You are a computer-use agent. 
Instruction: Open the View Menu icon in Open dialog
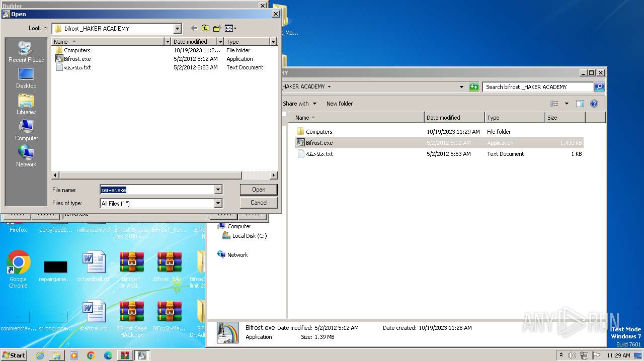pyautogui.click(x=230, y=29)
